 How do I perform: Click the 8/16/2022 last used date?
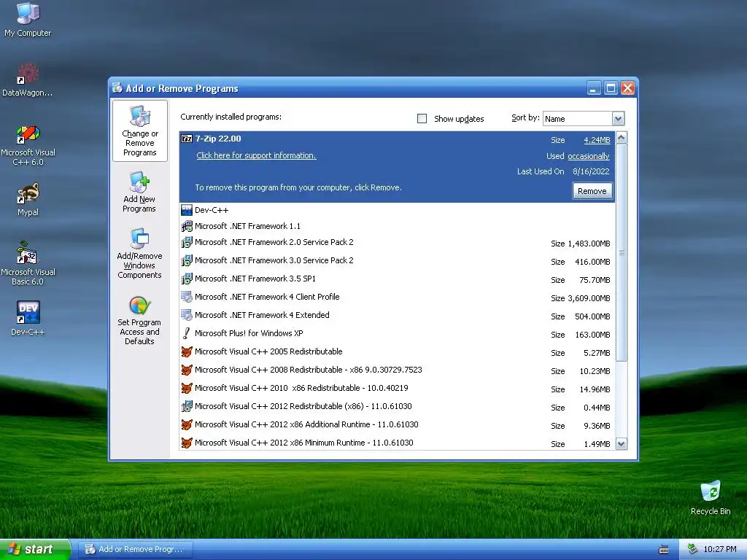pos(591,171)
